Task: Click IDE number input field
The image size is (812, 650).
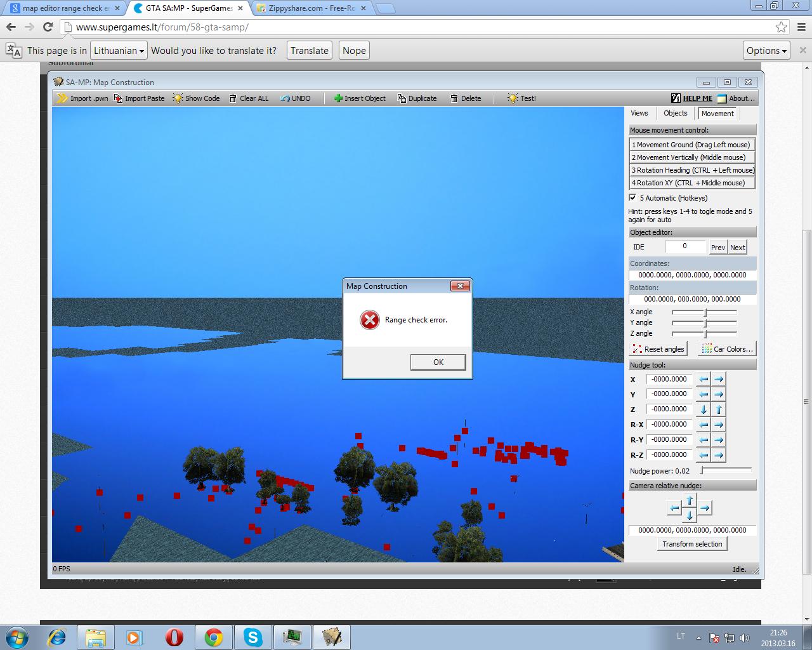Action: [685, 246]
